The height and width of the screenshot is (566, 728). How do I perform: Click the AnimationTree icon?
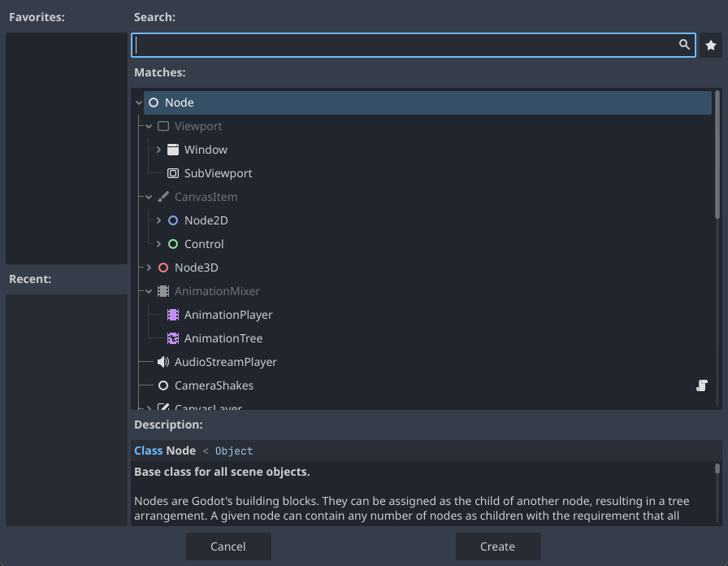(x=172, y=338)
